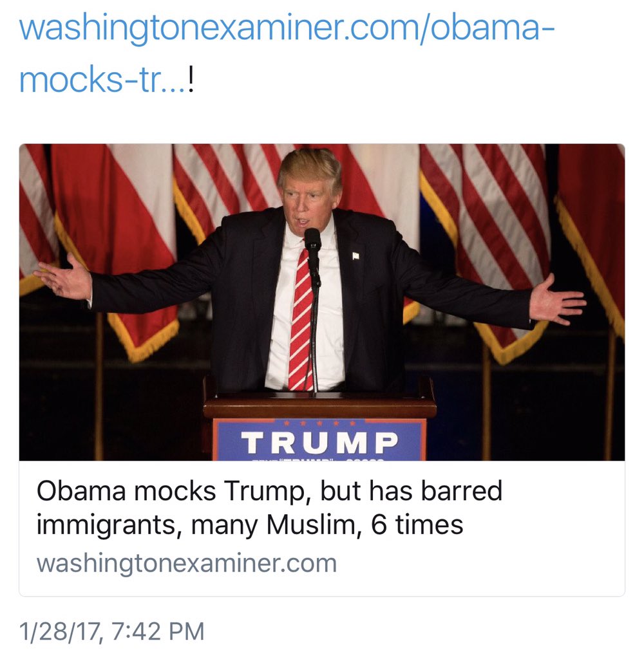
Task: Click the row of stars above TRUMP
Action: click(x=319, y=423)
